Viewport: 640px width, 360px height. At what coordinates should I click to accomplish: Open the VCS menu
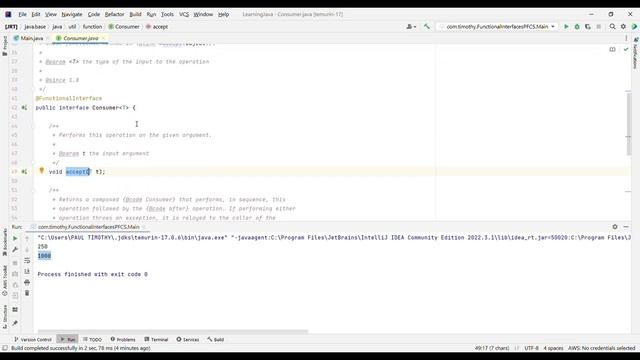point(184,14)
